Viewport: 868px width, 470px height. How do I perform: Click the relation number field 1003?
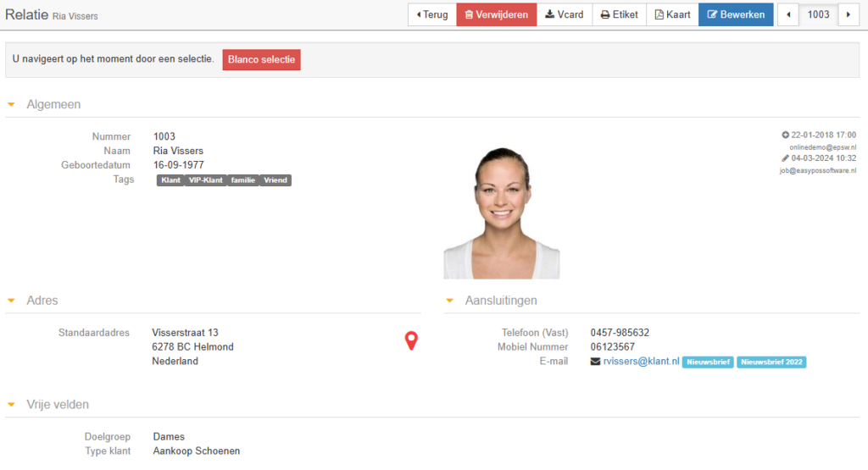(818, 15)
